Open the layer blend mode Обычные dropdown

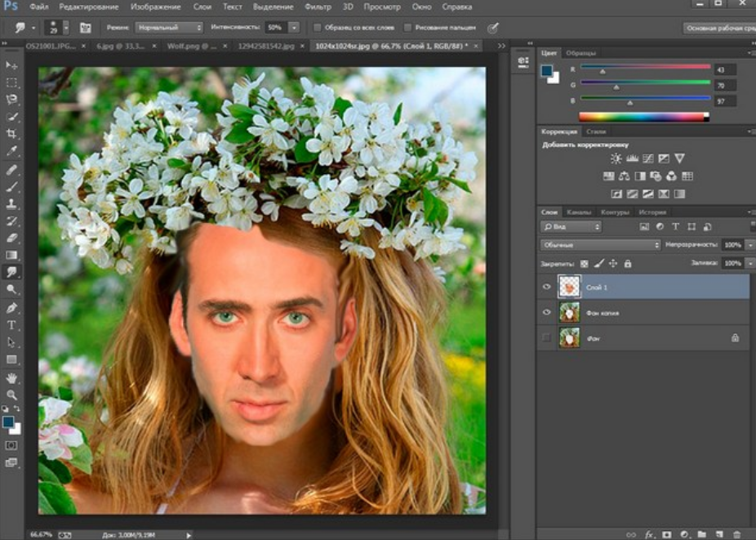pos(600,245)
